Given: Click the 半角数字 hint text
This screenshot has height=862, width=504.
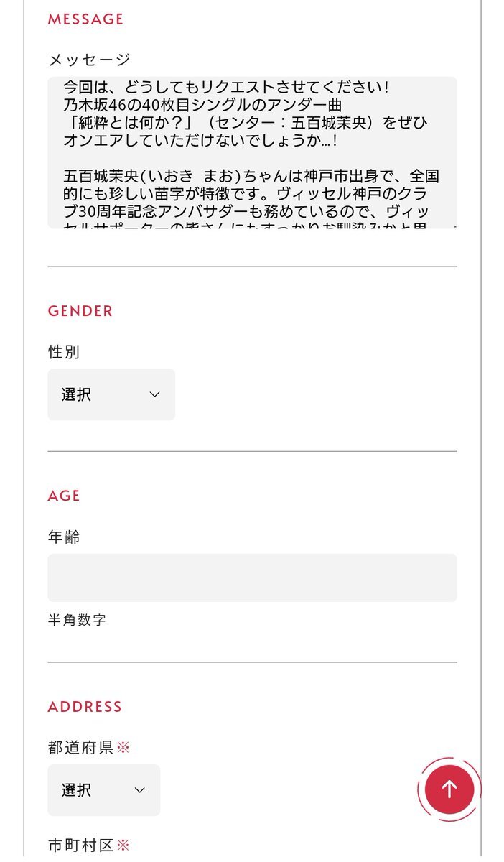Looking at the screenshot, I should [x=77, y=619].
